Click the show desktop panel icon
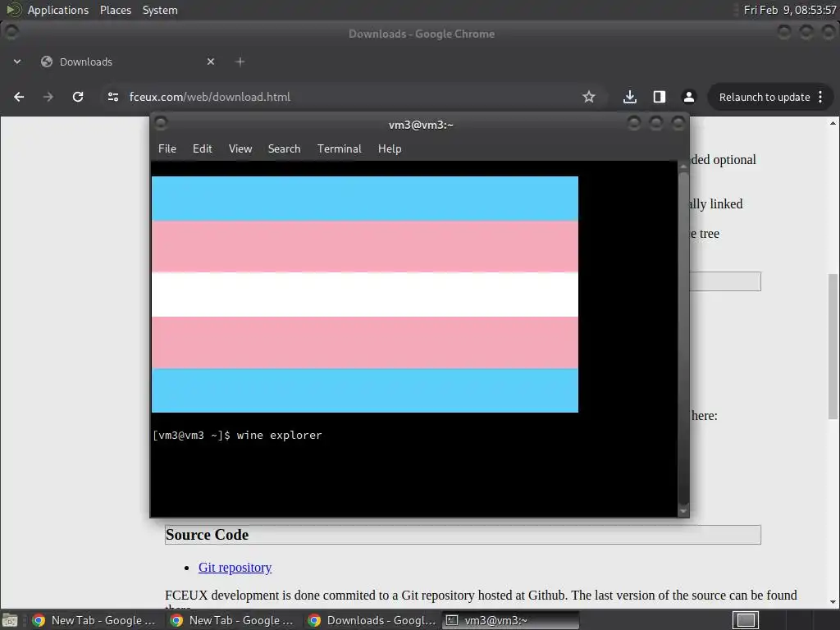The height and width of the screenshot is (630, 840). pyautogui.click(x=10, y=620)
